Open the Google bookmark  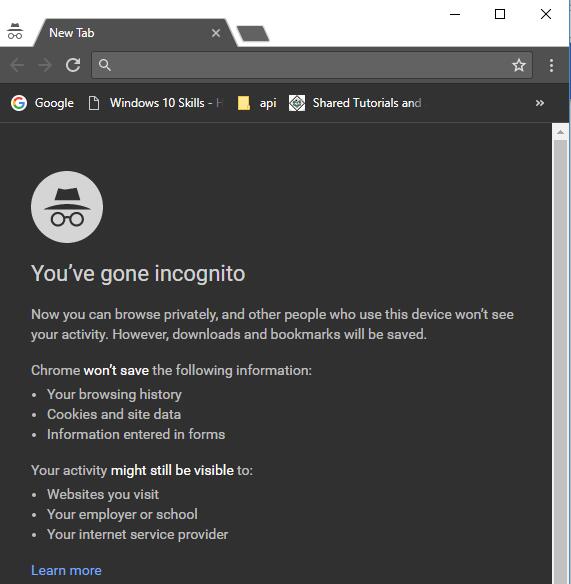pos(42,103)
